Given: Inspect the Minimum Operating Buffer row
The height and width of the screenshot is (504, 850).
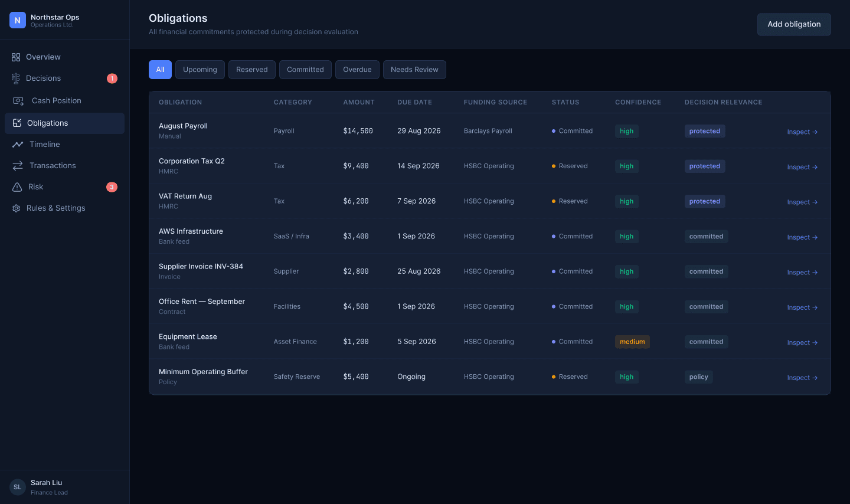Looking at the screenshot, I should coord(802,378).
